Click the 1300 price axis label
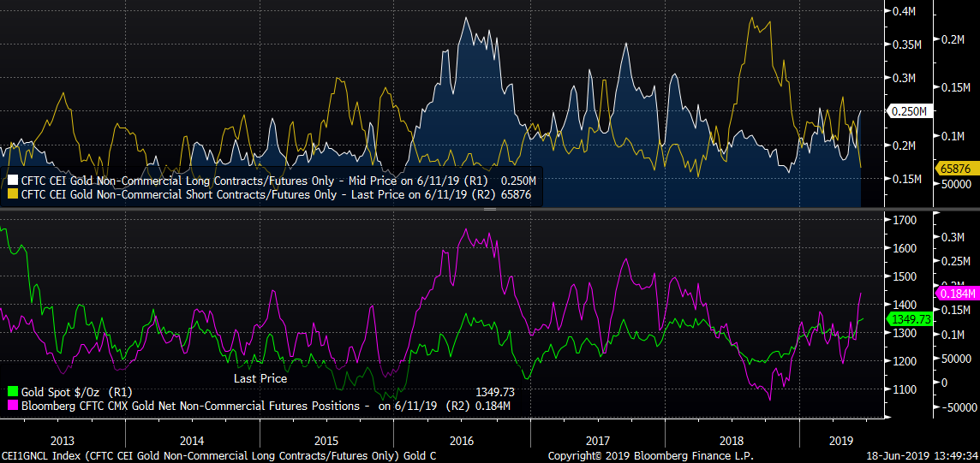The image size is (980, 463). [905, 333]
